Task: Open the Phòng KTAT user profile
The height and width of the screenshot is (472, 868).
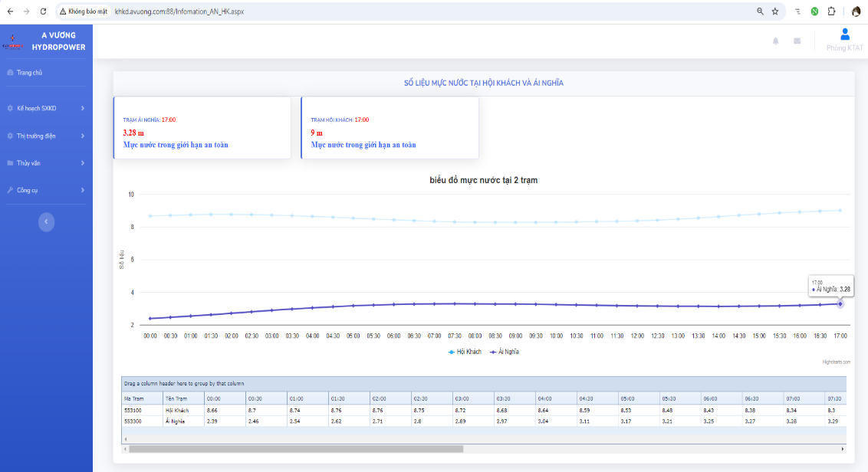Action: [x=844, y=40]
